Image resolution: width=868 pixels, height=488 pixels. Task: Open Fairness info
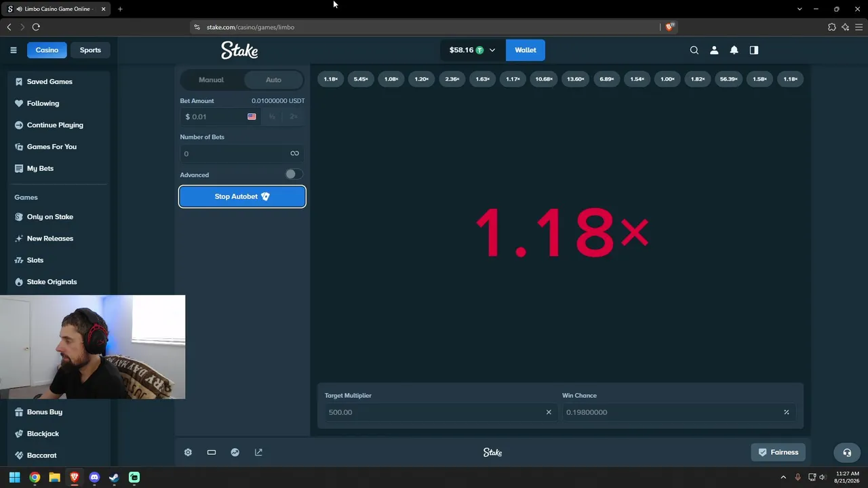pyautogui.click(x=778, y=452)
